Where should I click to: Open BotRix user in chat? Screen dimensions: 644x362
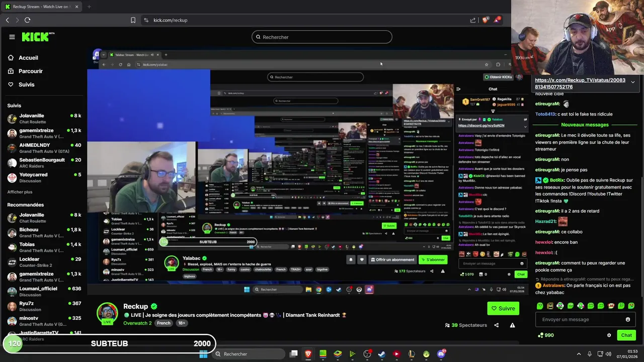coord(556,180)
